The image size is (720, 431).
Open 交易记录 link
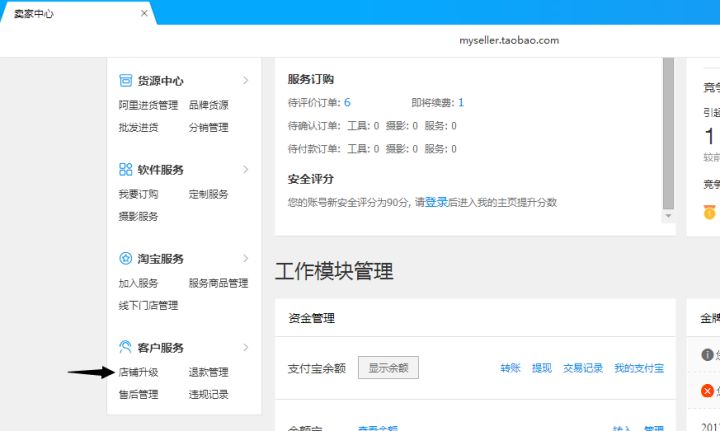[583, 368]
